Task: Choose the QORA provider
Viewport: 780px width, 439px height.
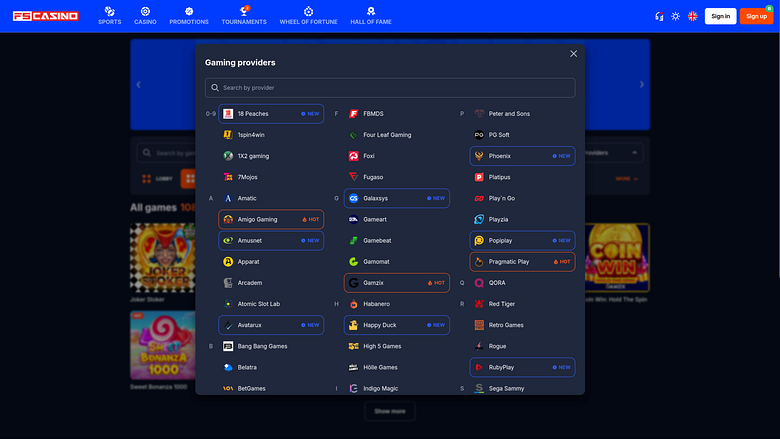Action: tap(522, 283)
